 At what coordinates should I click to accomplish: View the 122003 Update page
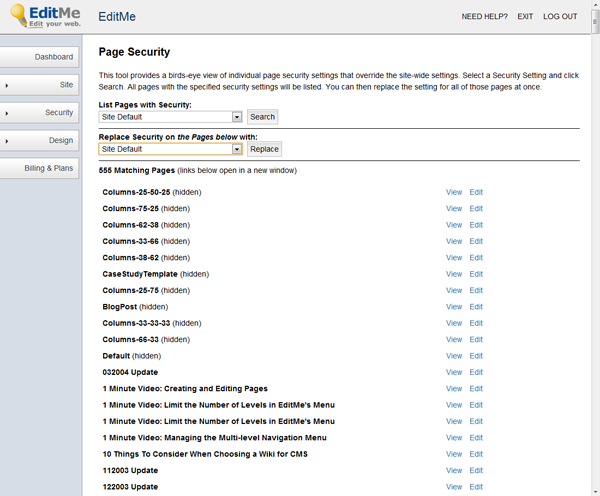(454, 487)
